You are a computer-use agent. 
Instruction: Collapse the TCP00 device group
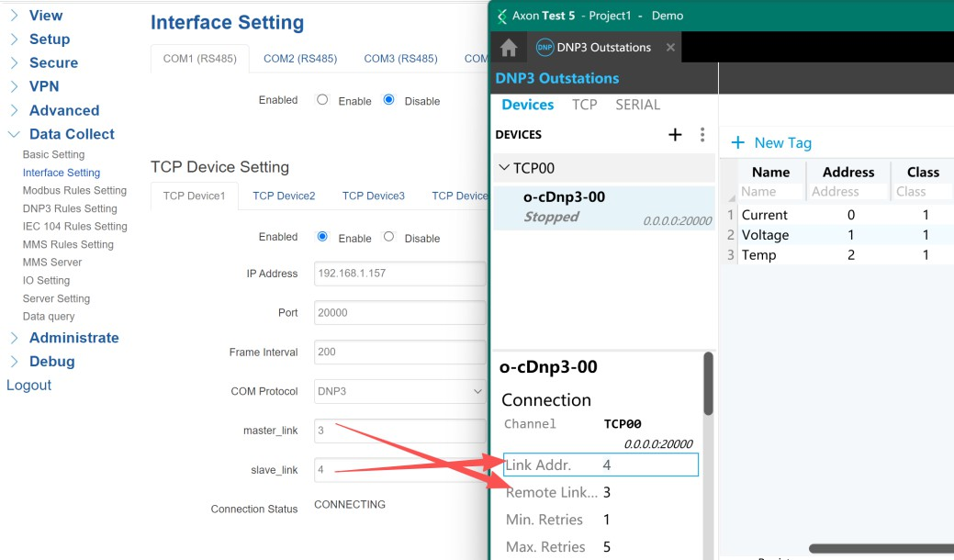pos(504,168)
